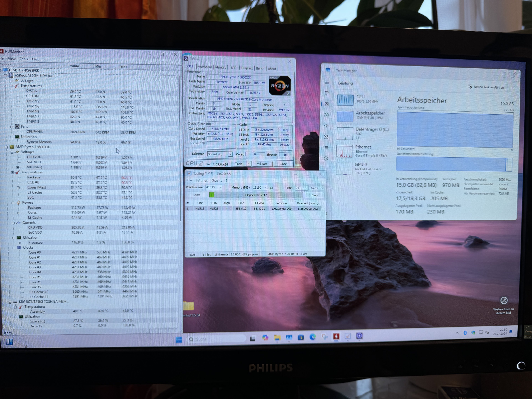Image resolution: width=532 pixels, height=399 pixels.
Task: Select the CPU performance graph thumbnail
Action: (x=345, y=100)
